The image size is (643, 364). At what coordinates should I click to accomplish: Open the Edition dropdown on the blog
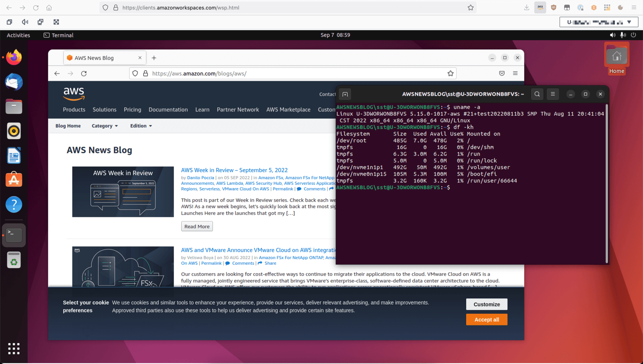point(140,126)
